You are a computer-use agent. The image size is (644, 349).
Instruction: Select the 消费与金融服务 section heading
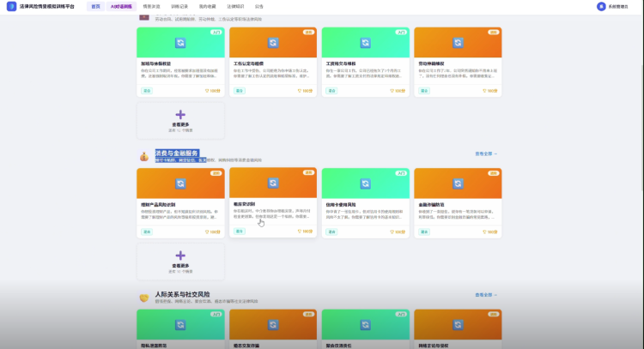pos(177,153)
